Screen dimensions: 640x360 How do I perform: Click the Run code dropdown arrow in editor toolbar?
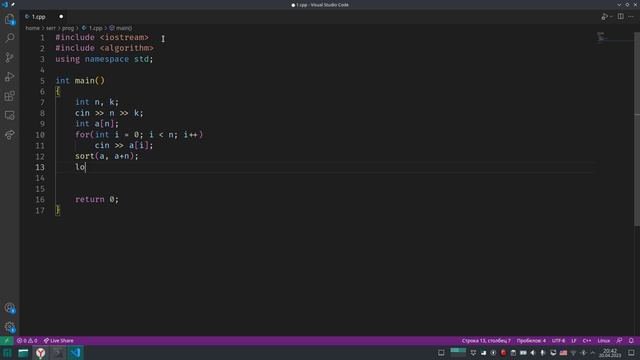click(x=611, y=17)
